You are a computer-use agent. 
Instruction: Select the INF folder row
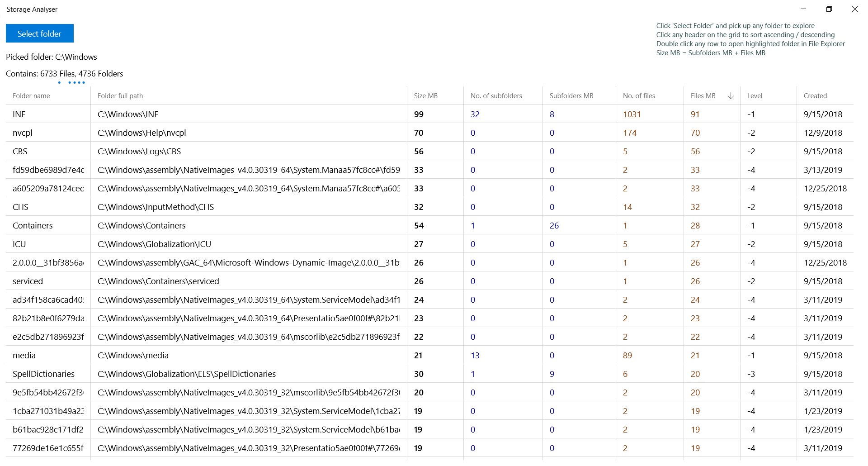[19, 114]
